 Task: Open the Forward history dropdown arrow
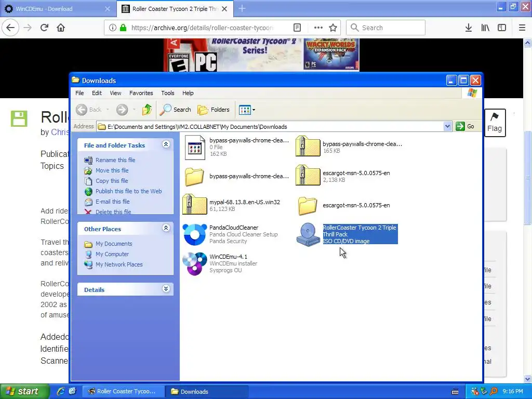pyautogui.click(x=134, y=110)
